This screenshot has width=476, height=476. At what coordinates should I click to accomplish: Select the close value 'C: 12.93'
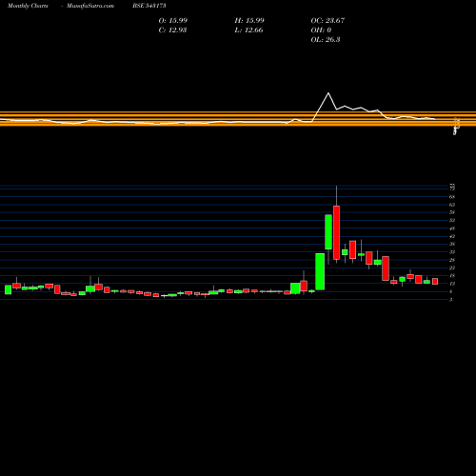pyautogui.click(x=172, y=30)
